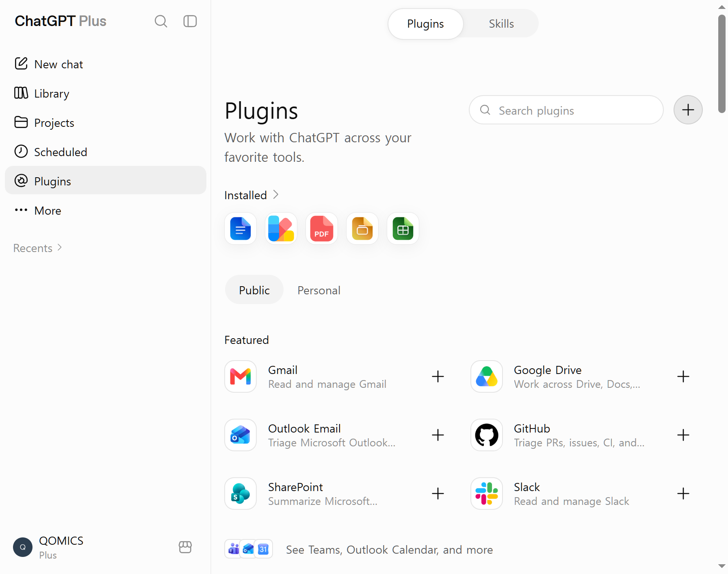
Task: Open the SharePoint plugin title
Action: 295,487
